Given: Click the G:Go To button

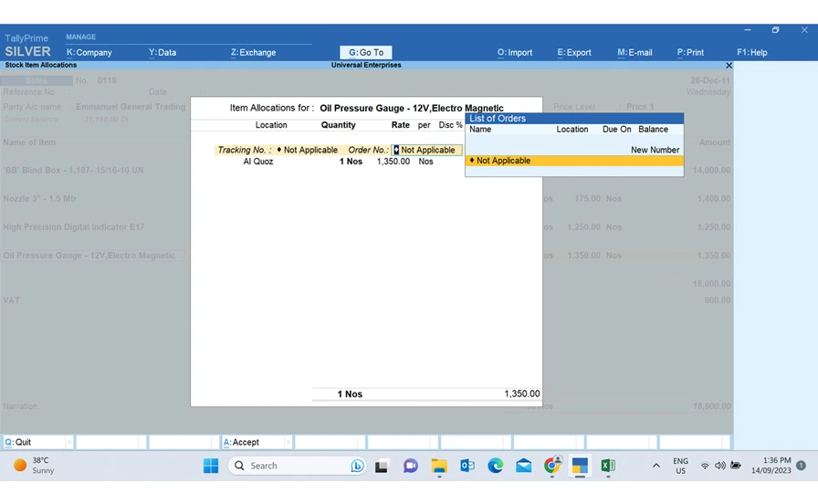Looking at the screenshot, I should (366, 52).
